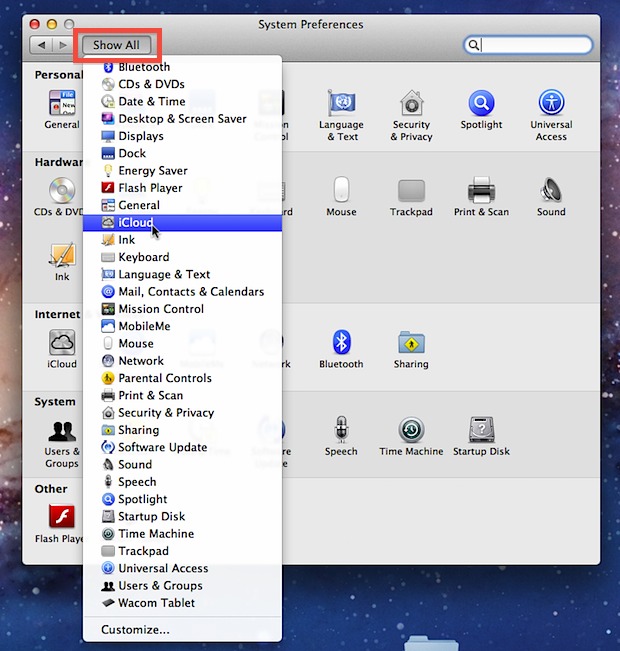Open the Security & Privacy pane icon
The width and height of the screenshot is (620, 651).
[411, 103]
